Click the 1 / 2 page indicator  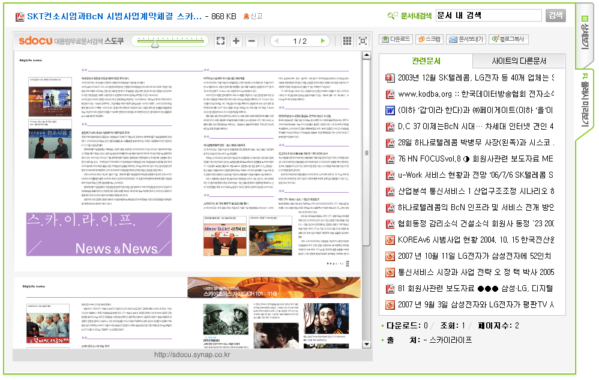pos(300,41)
